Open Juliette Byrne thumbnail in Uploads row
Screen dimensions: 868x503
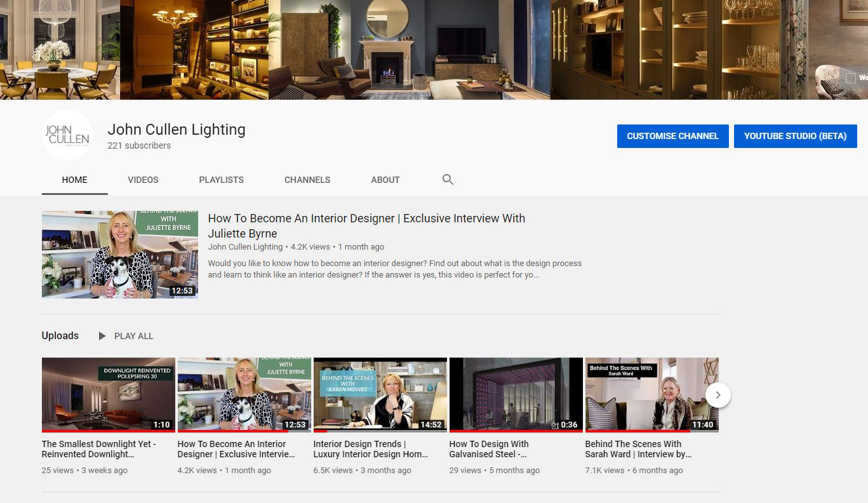[x=244, y=395]
